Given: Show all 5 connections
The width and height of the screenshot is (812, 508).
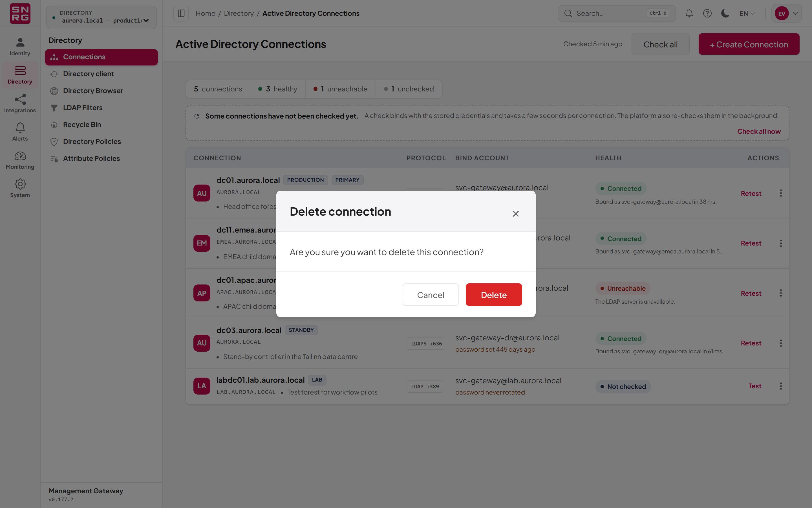Looking at the screenshot, I should 218,89.
